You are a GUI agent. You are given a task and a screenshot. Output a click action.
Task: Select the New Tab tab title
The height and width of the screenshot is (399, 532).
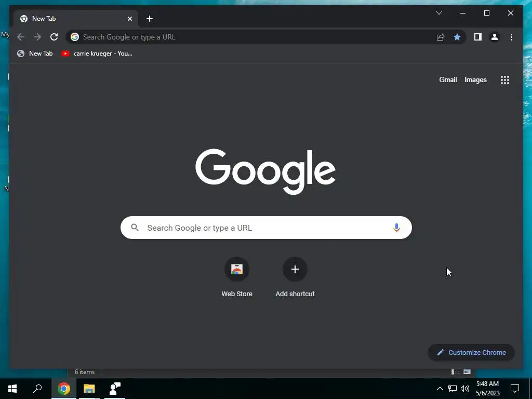pos(44,19)
